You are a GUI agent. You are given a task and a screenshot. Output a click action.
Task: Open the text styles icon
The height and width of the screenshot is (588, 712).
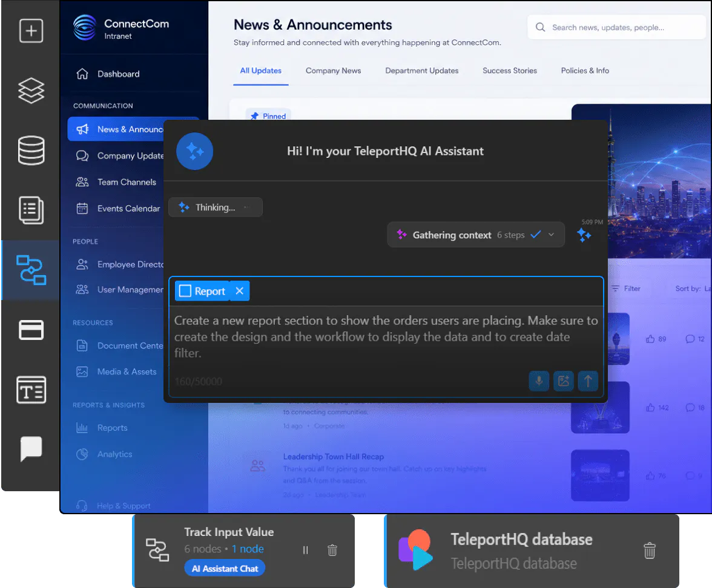click(x=31, y=390)
